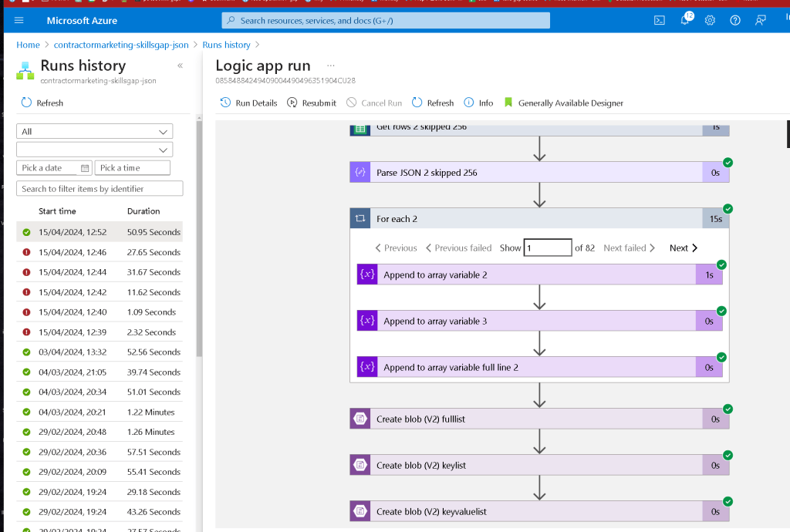Viewport: 790px width, 532px height.
Task: Open Info in the run toolbar
Action: pyautogui.click(x=478, y=103)
